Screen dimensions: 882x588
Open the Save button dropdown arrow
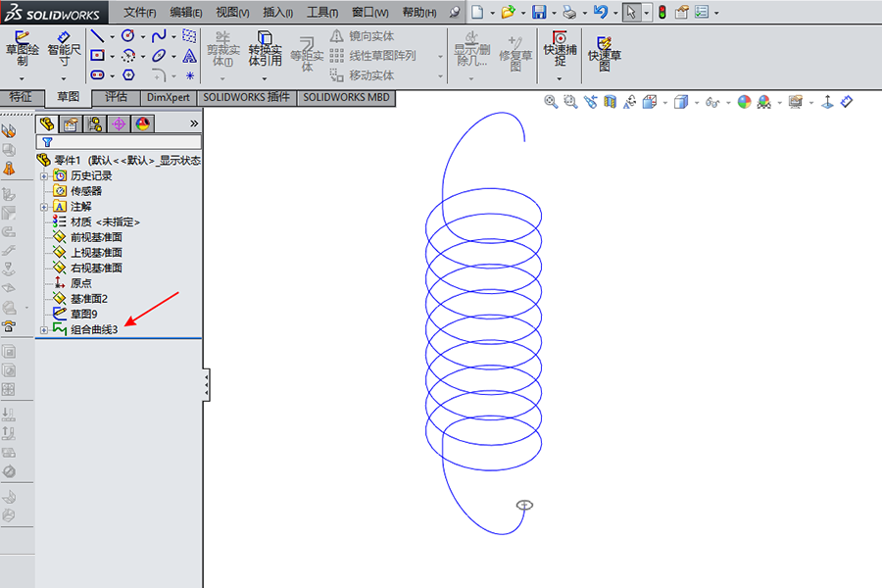554,13
